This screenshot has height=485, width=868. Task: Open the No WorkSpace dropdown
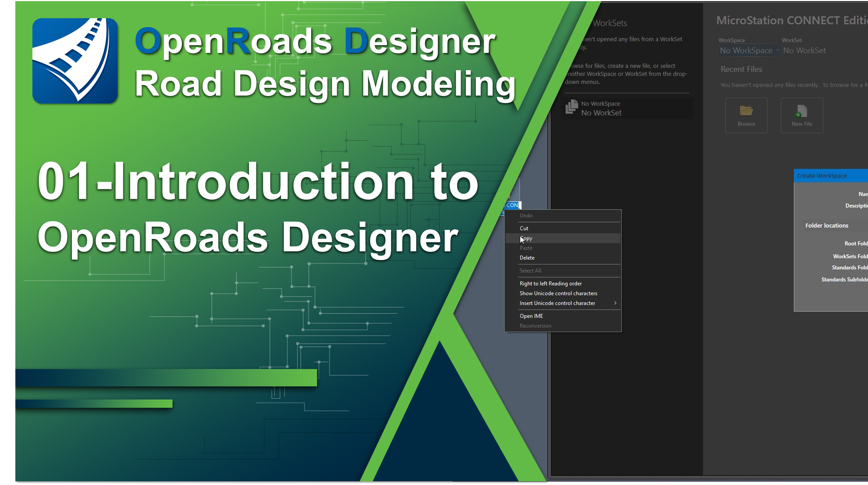coord(749,51)
